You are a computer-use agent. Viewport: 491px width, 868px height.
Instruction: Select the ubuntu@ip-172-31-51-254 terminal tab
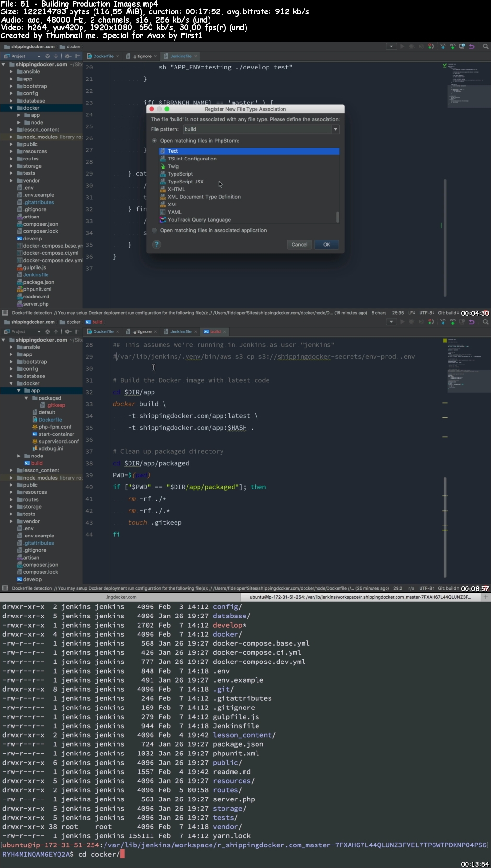pyautogui.click(x=361, y=597)
